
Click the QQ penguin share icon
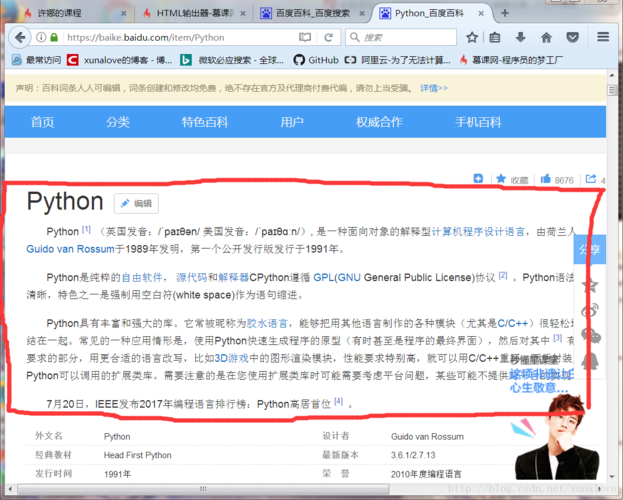(x=590, y=361)
